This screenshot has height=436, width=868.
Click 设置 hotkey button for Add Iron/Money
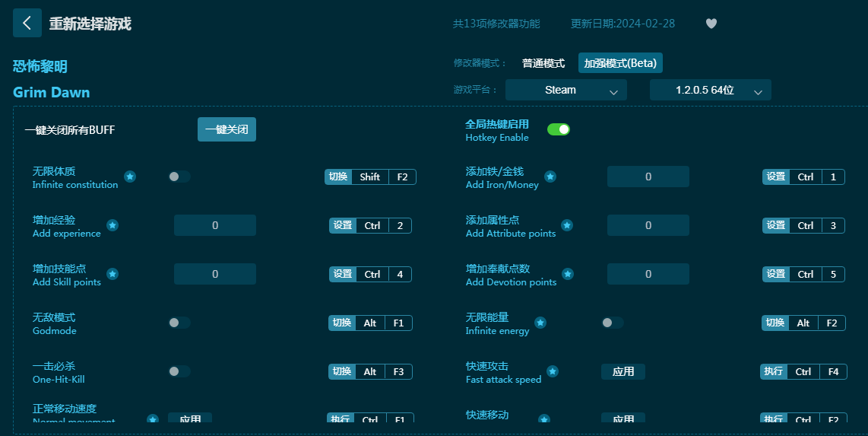[776, 177]
